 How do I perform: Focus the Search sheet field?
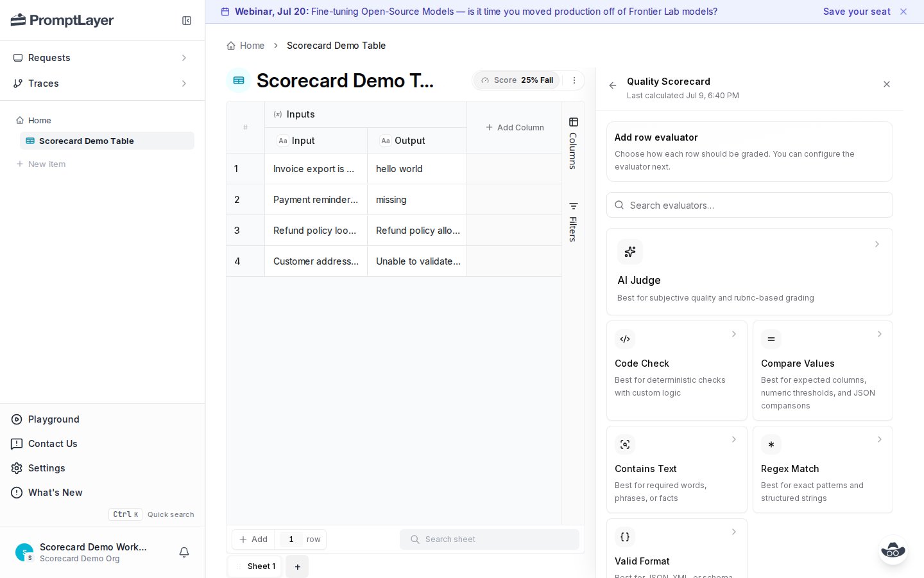tap(490, 539)
